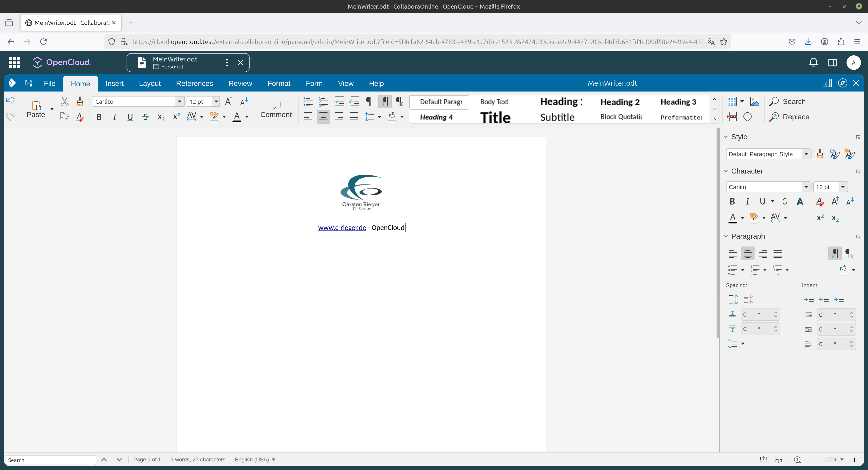Switch to the Review tab
This screenshot has width=868, height=470.
(x=240, y=83)
